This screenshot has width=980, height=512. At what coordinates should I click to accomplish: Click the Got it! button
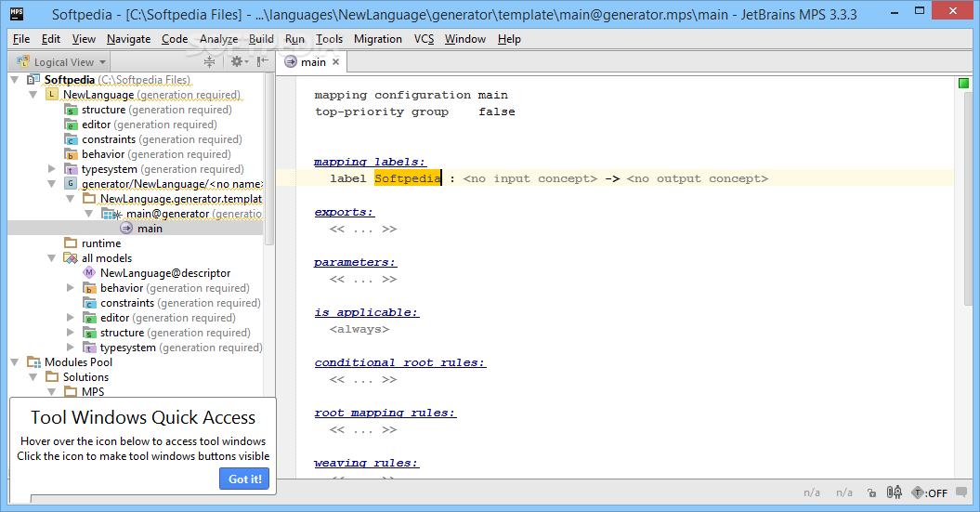(x=244, y=479)
